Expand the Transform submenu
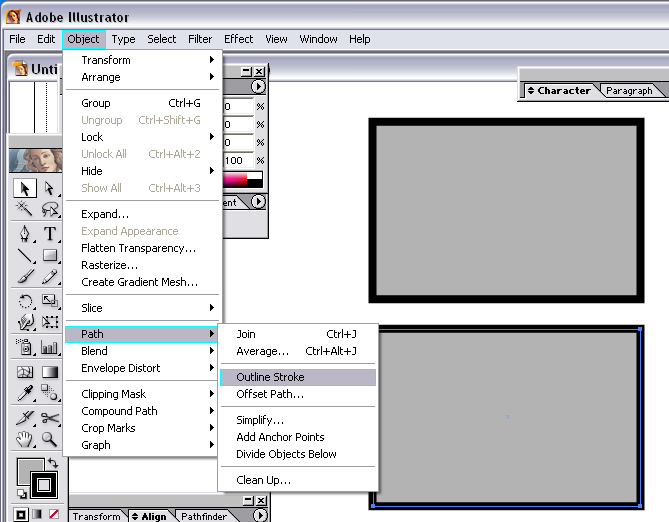This screenshot has width=669, height=522. (x=143, y=60)
